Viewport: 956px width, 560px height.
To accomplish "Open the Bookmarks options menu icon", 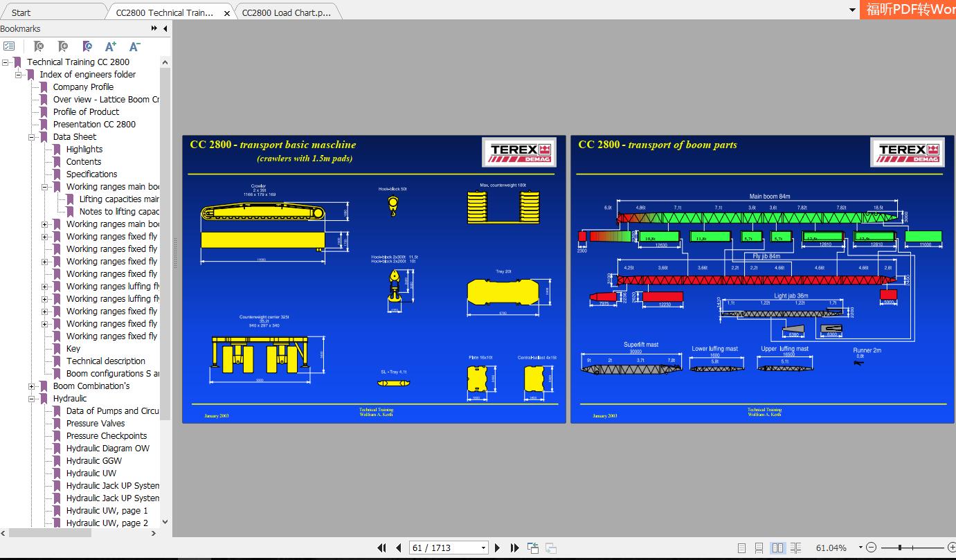I will pyautogui.click(x=10, y=46).
